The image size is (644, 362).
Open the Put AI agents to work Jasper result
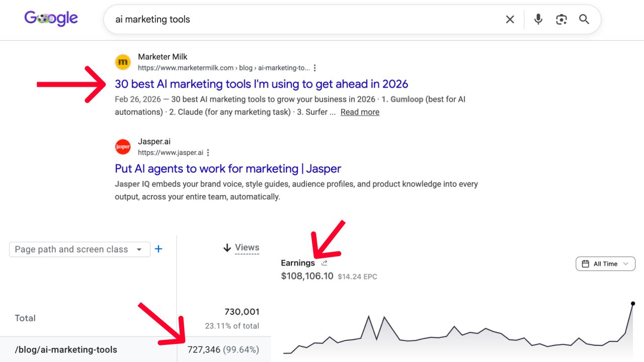pos(228,168)
